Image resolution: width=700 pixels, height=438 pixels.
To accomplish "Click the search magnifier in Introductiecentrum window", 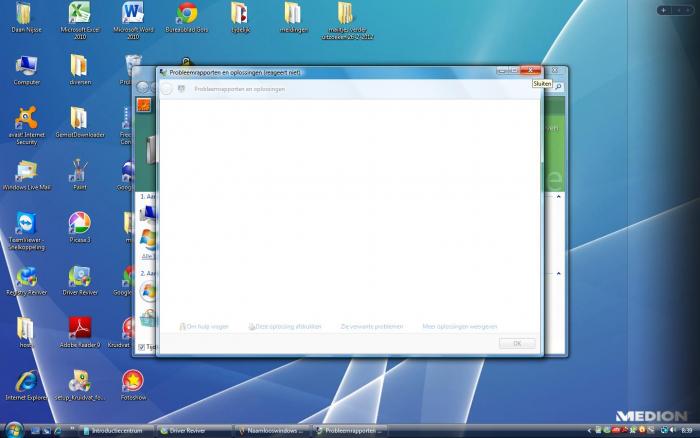I will [x=558, y=87].
